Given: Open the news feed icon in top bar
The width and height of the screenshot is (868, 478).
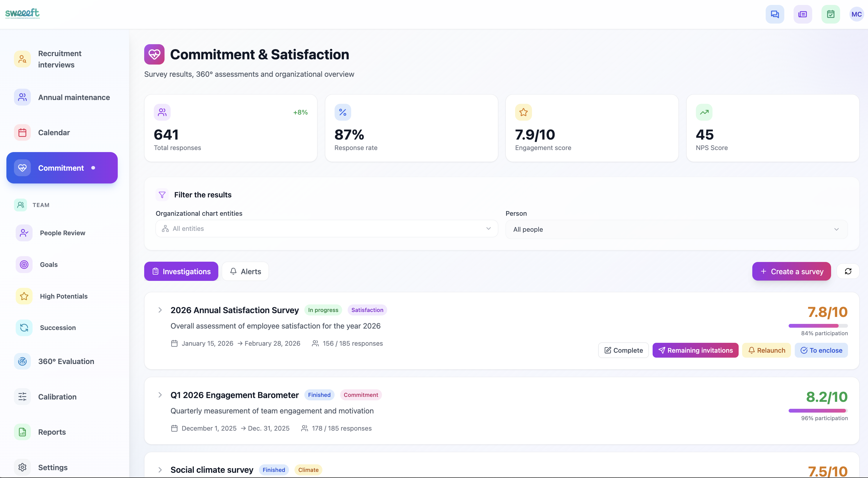Looking at the screenshot, I should coord(803,14).
